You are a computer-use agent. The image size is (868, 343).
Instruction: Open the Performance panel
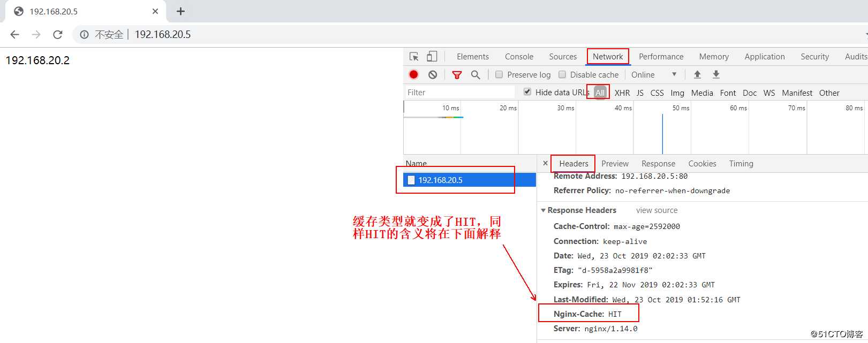coord(661,57)
